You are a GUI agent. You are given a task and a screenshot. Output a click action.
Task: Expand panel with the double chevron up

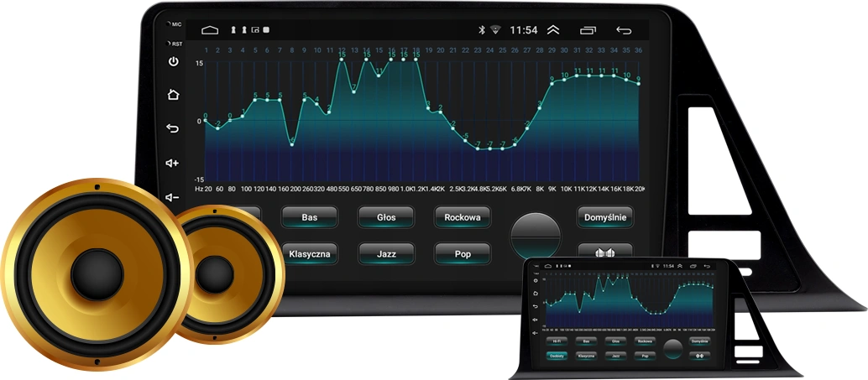pyautogui.click(x=553, y=30)
